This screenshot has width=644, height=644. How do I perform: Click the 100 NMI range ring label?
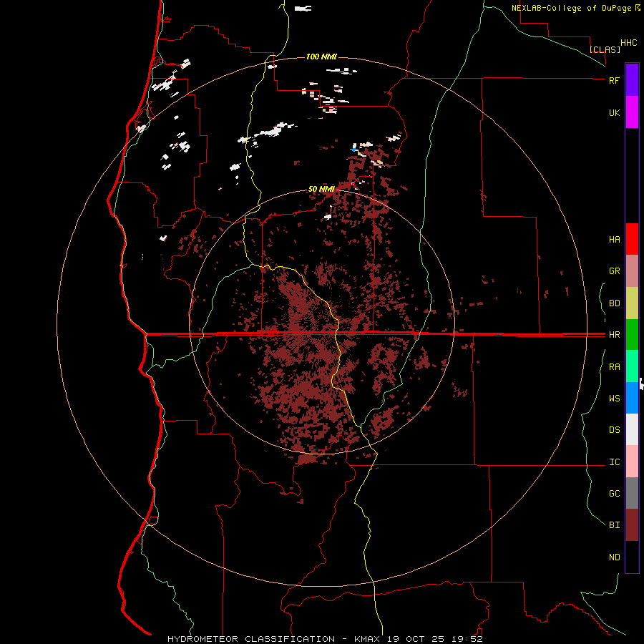321,57
